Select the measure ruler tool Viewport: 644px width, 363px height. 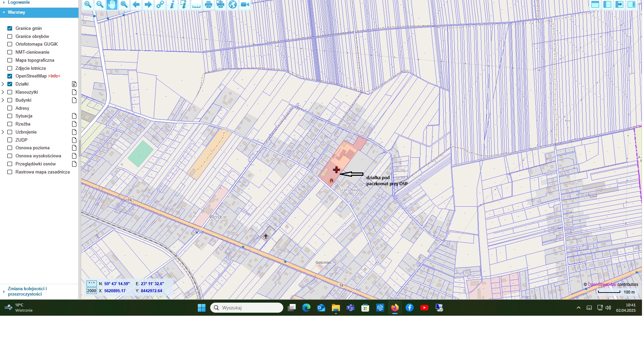coord(196,4)
